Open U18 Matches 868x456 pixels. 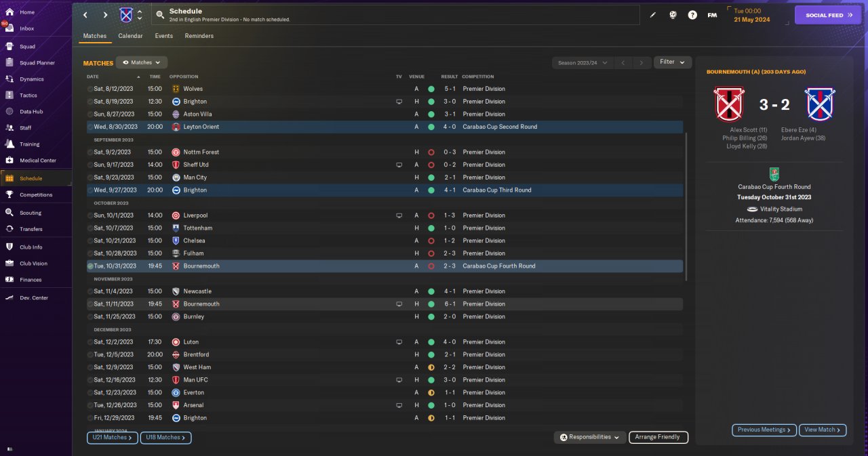(x=166, y=438)
